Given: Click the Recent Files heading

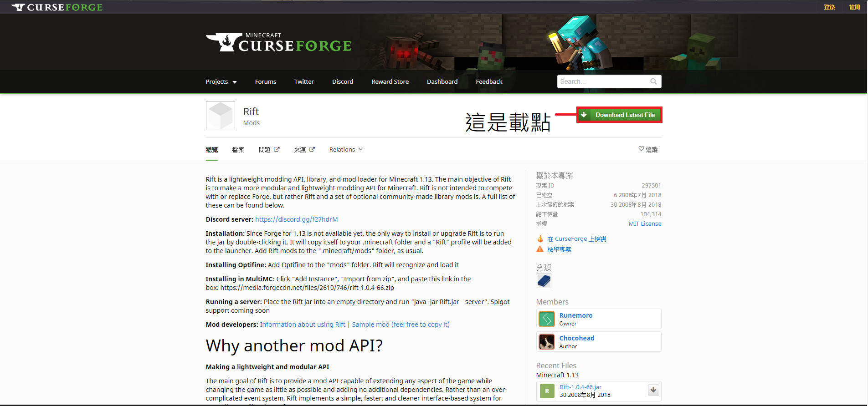Looking at the screenshot, I should [556, 365].
